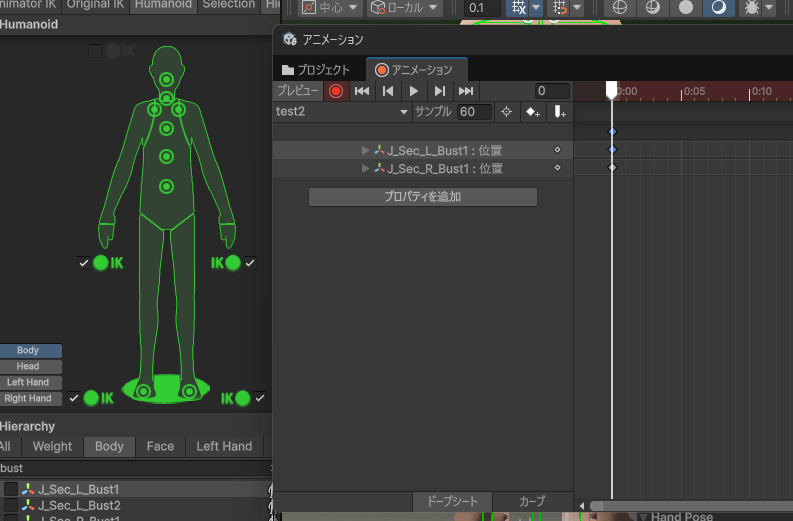Screen dimensions: 793x521
Task: Click the add animation event icon
Action: click(x=560, y=112)
